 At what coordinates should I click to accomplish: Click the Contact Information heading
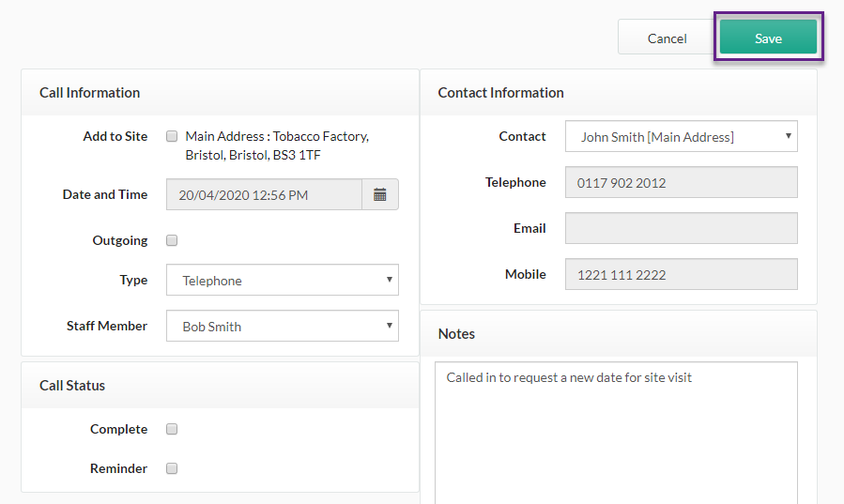tap(500, 93)
